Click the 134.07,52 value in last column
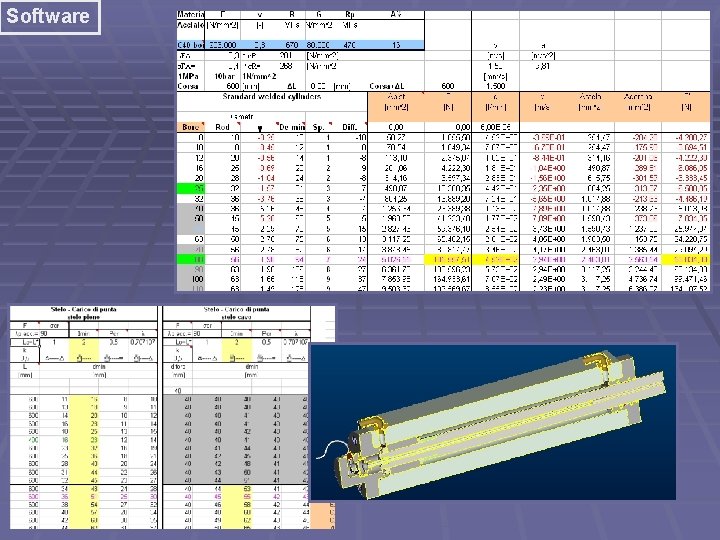The width and height of the screenshot is (720, 540). point(687,288)
